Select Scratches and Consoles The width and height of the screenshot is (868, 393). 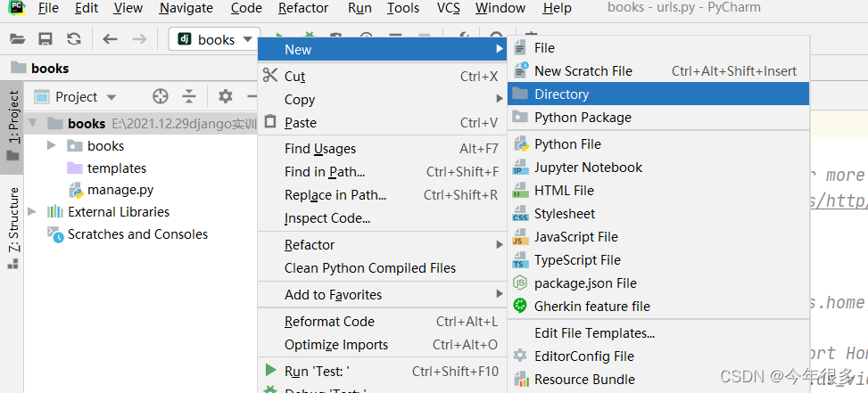pos(128,234)
